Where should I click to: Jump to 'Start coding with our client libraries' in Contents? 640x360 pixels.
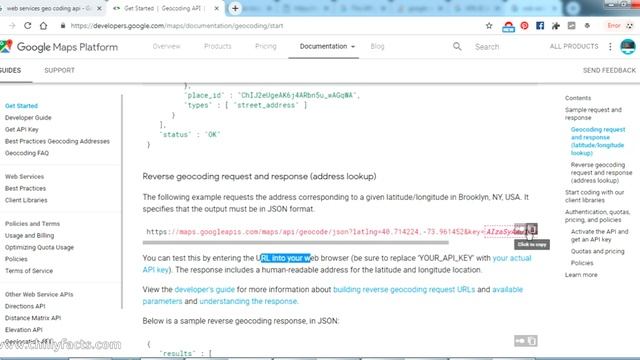[x=594, y=196]
